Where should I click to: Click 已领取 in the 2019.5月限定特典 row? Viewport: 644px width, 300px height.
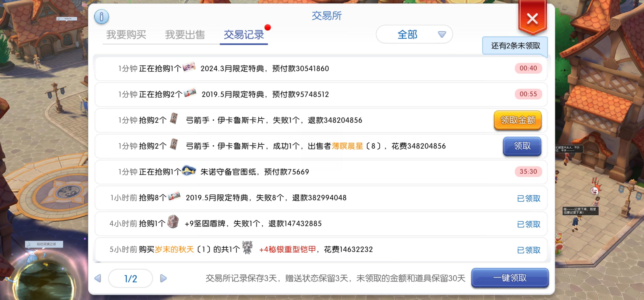[x=529, y=199]
